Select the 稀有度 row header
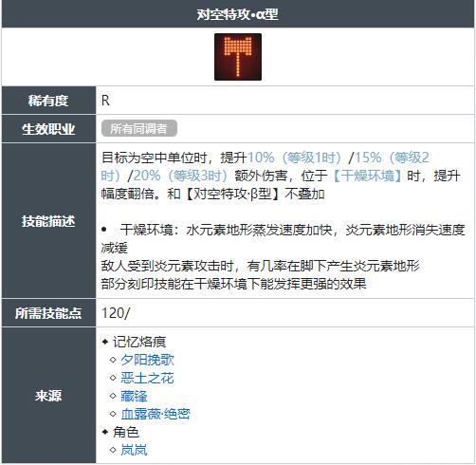This screenshot has height=465, width=476. (x=48, y=101)
